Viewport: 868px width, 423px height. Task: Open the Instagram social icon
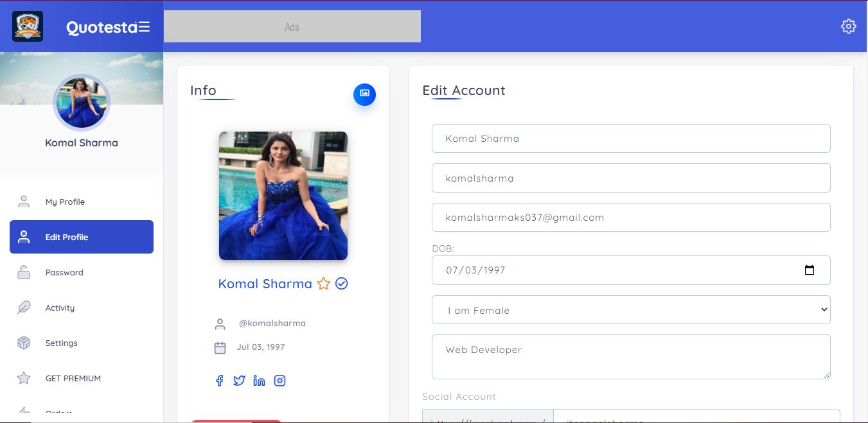tap(279, 381)
